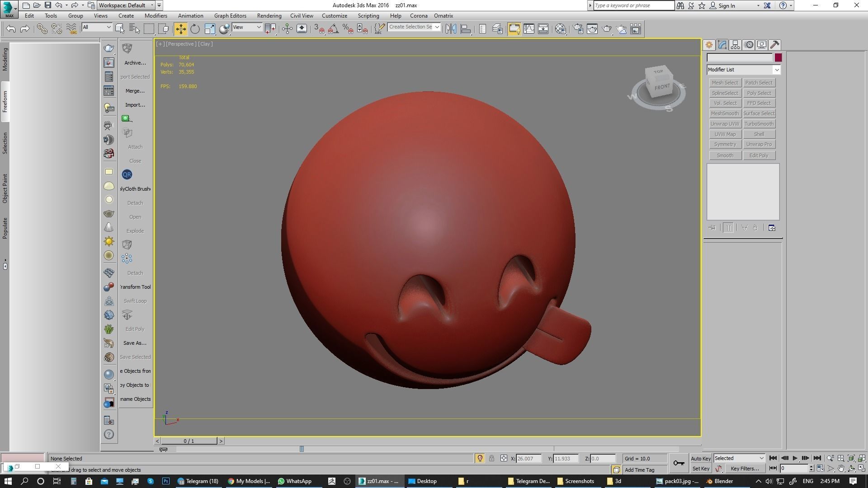Click the Pin Stack icon

pyautogui.click(x=712, y=228)
